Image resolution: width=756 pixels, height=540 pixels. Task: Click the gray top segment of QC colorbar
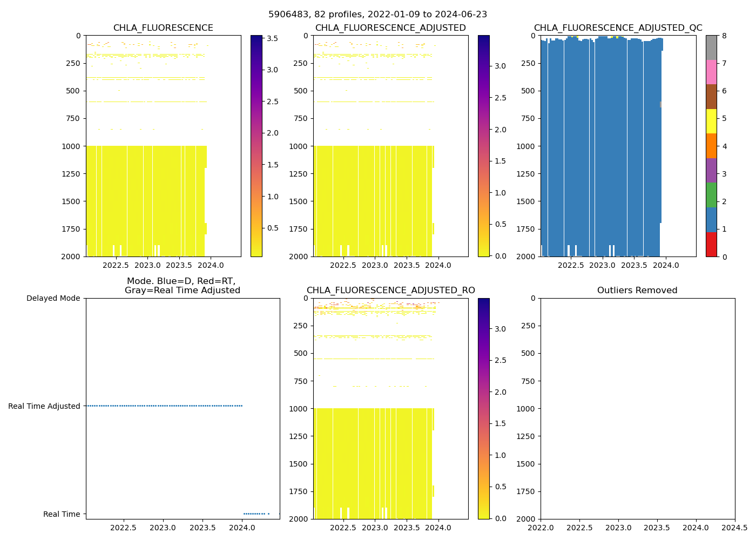[711, 48]
